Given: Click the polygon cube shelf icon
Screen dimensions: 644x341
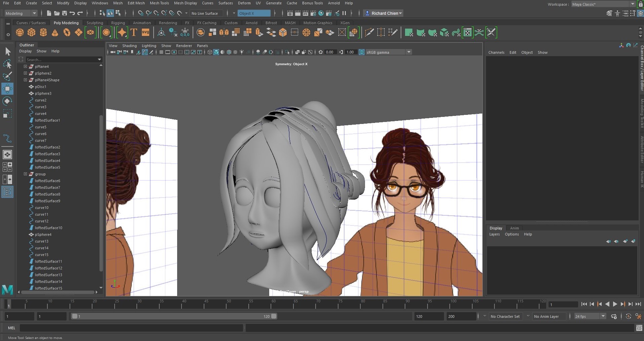Looking at the screenshot, I should click(x=32, y=33).
